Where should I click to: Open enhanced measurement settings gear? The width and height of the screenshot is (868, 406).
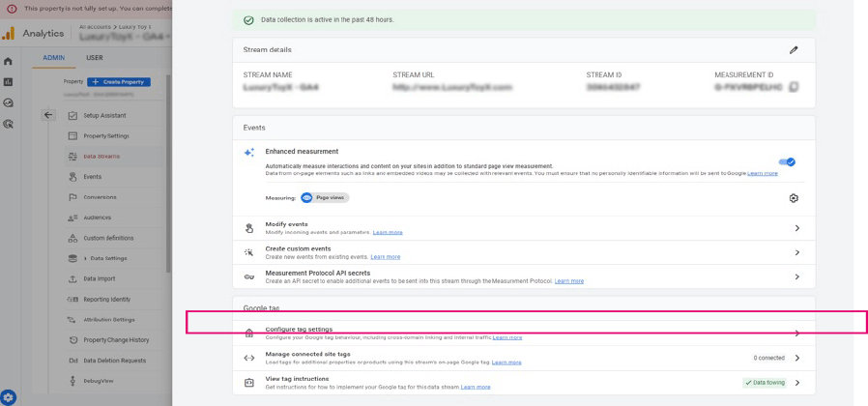(x=794, y=198)
